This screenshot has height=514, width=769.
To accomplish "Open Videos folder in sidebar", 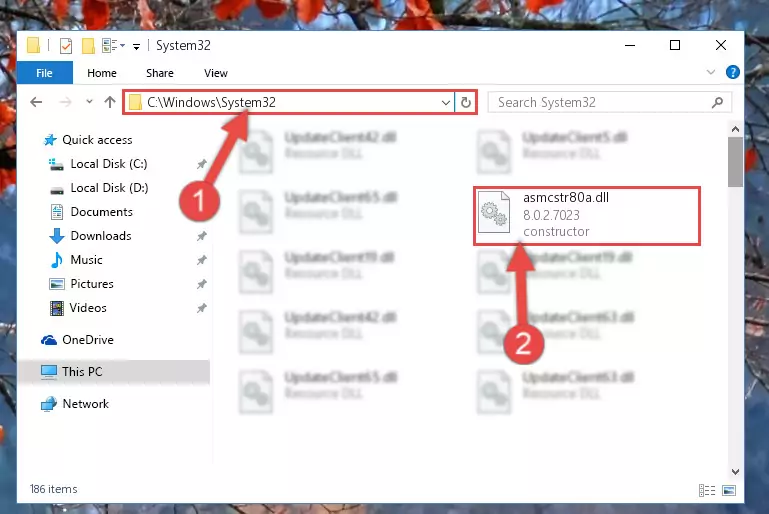I will pyautogui.click(x=88, y=308).
